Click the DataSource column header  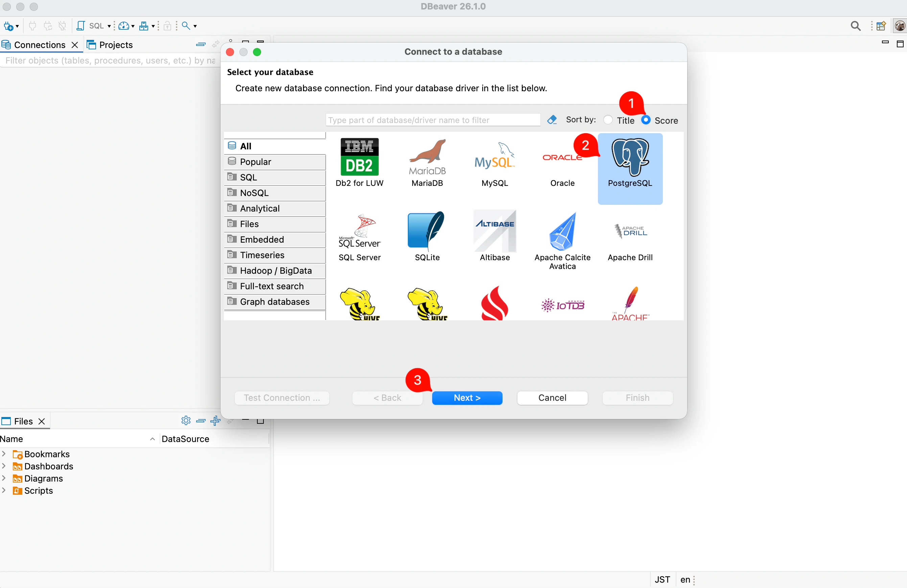click(x=185, y=439)
